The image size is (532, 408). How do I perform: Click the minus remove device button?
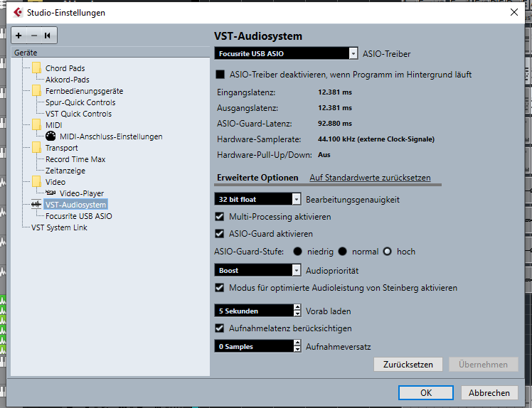point(34,36)
